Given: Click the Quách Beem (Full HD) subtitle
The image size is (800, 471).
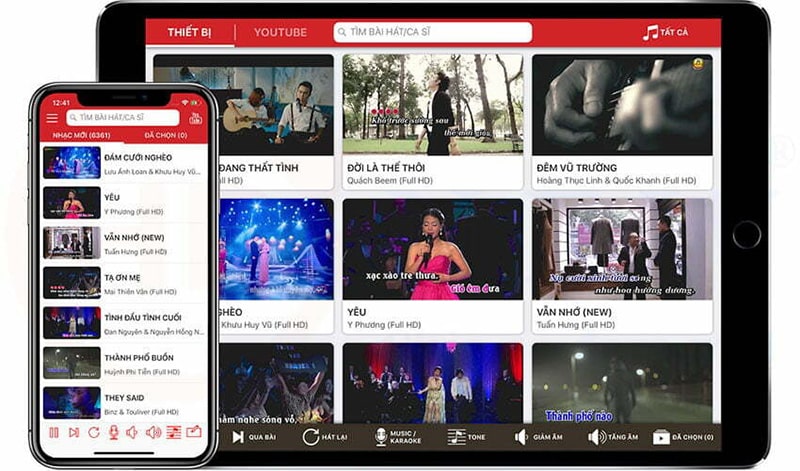Looking at the screenshot, I should [390, 181].
